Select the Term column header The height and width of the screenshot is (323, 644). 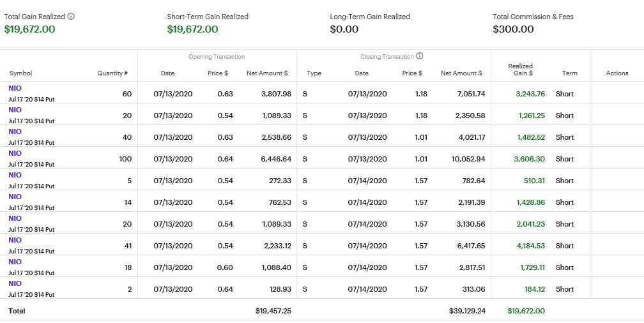pos(570,73)
